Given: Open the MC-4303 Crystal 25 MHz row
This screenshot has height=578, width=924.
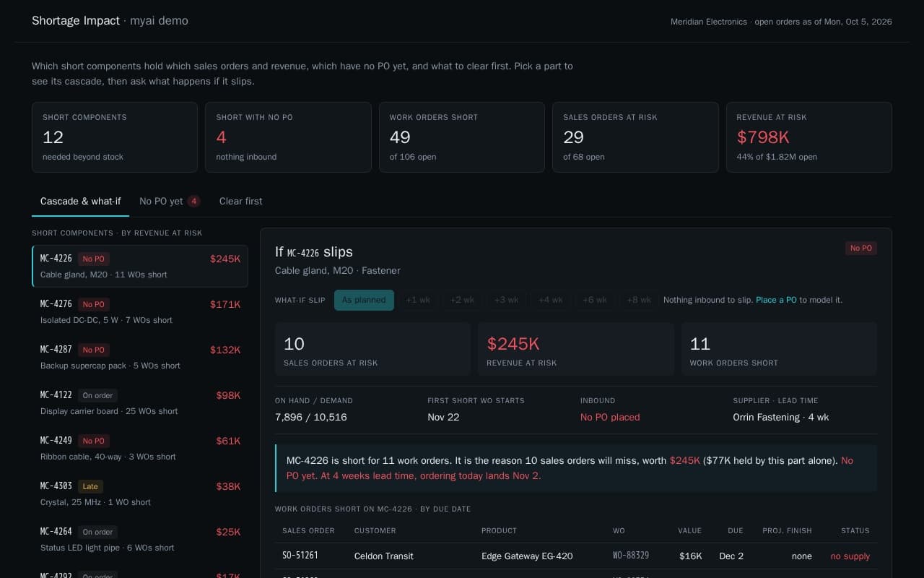Looking at the screenshot, I should 140,494.
